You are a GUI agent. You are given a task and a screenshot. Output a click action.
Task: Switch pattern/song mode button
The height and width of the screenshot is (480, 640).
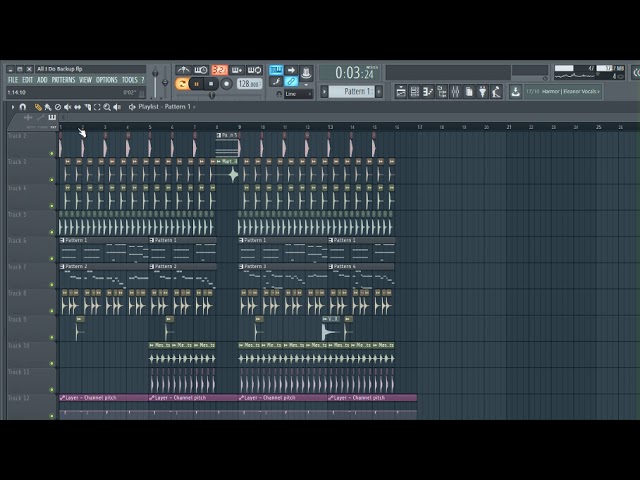pyautogui.click(x=181, y=84)
